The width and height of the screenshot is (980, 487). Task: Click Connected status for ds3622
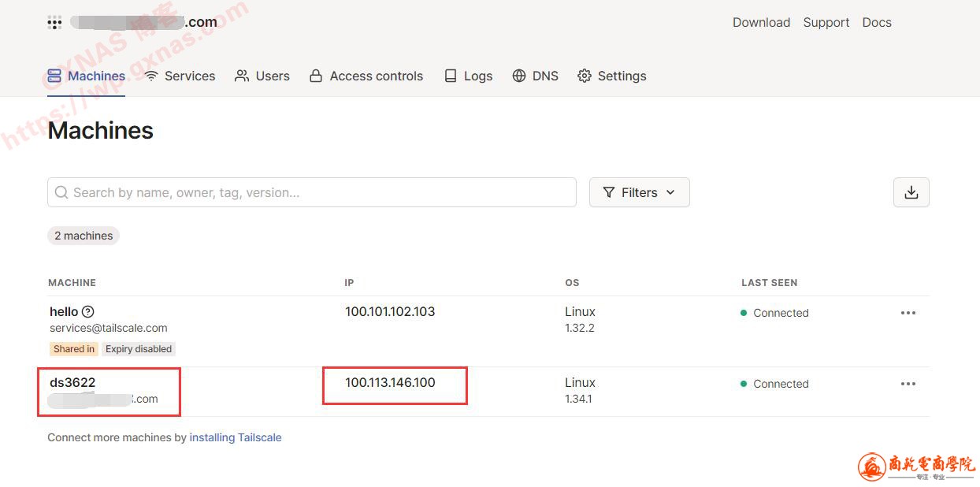774,384
